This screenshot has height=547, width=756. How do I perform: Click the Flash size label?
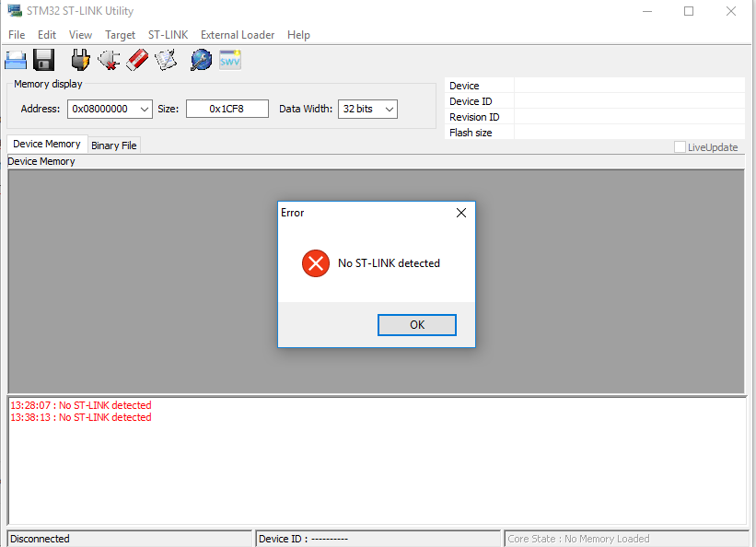(471, 133)
